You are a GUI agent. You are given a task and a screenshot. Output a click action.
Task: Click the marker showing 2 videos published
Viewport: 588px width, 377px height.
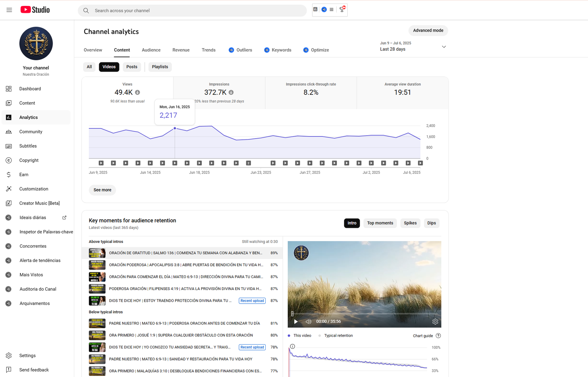pos(248,163)
